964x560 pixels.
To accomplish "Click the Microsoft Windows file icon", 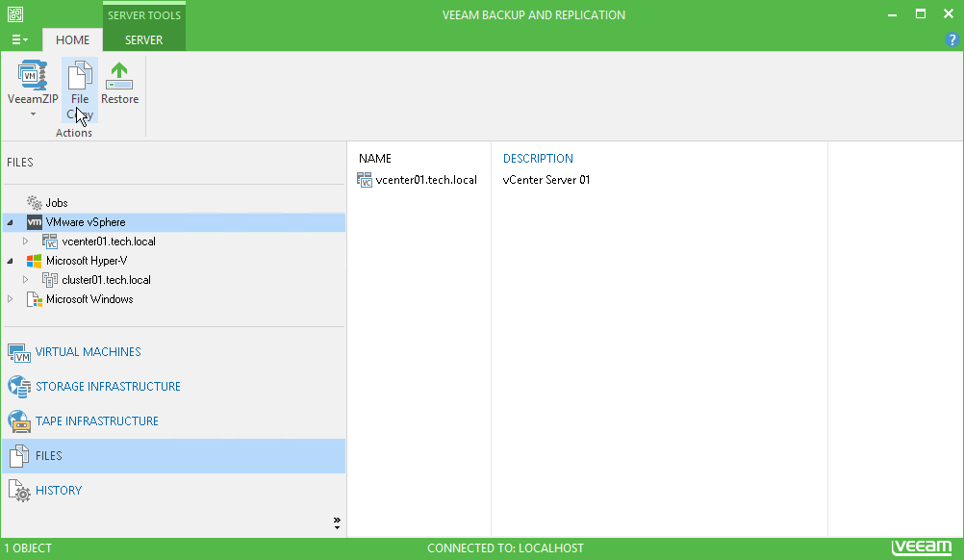I will coord(35,299).
